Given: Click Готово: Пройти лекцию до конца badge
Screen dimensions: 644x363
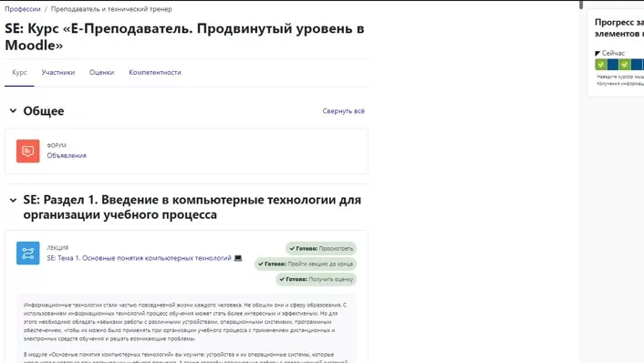Looking at the screenshot, I should click(306, 264).
